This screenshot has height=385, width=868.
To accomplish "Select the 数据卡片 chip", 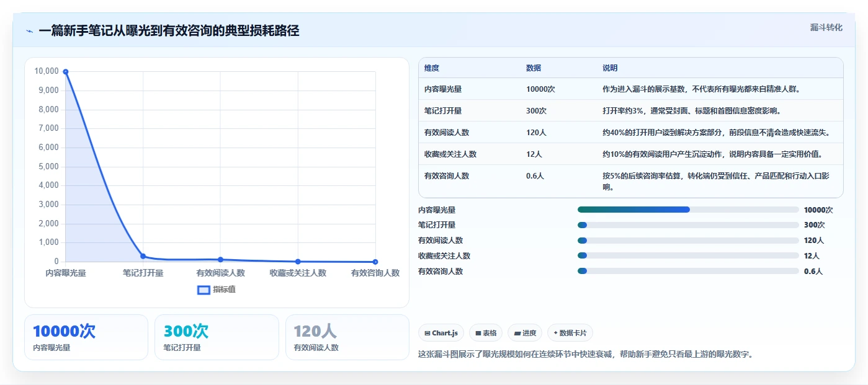I will (570, 333).
